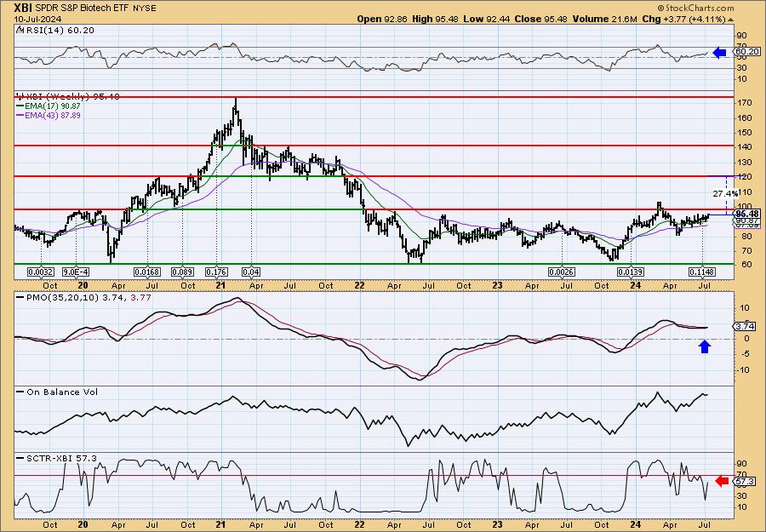Screen dimensions: 766x532
Task: Click the price bar icon before XBI (Weekly)
Action: click(20, 96)
